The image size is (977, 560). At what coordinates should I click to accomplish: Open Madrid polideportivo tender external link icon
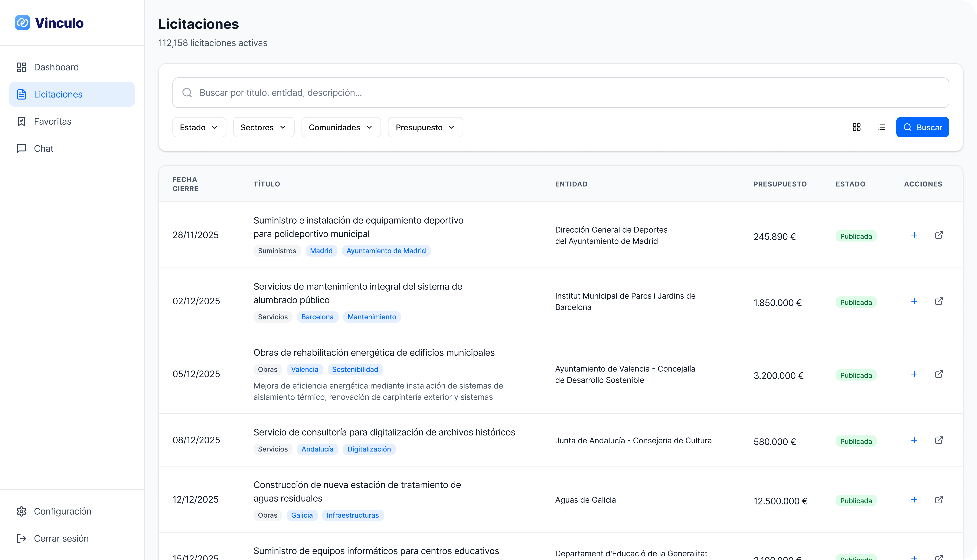pos(939,235)
